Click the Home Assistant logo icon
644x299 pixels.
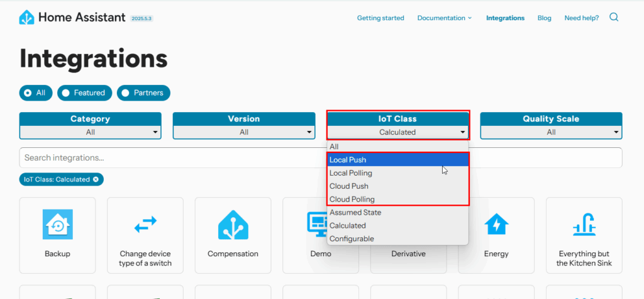(27, 18)
